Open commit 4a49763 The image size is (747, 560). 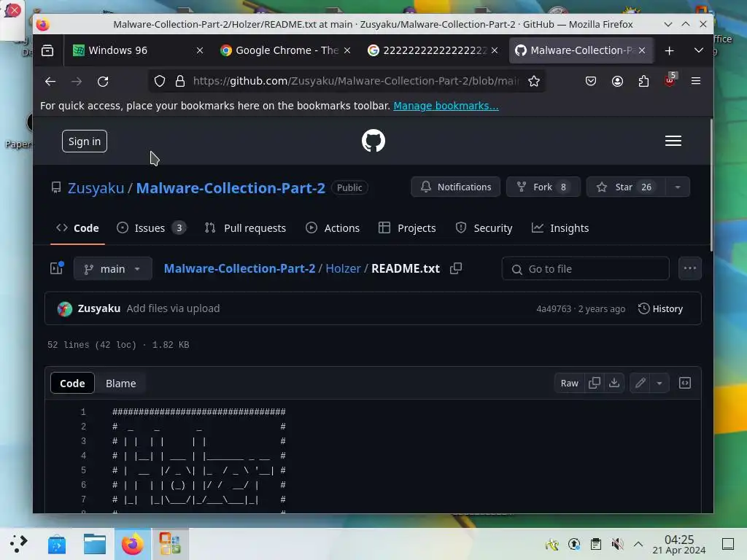tap(554, 309)
